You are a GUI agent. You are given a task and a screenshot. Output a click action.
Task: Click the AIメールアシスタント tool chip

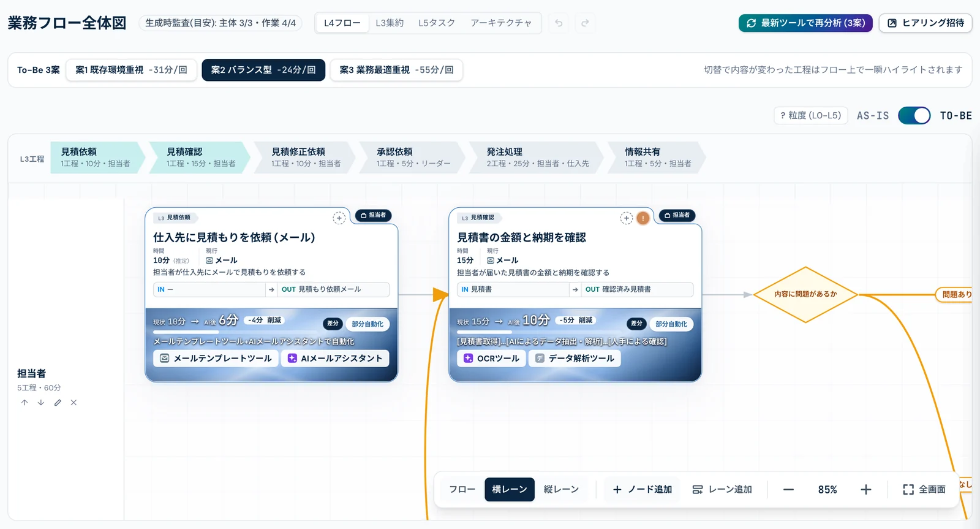(x=335, y=359)
